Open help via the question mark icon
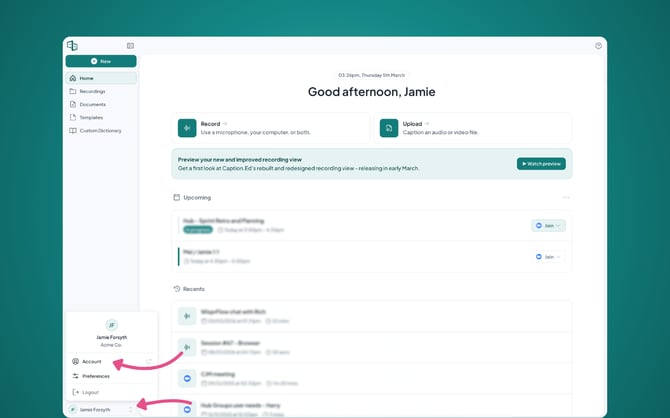670x418 pixels. (598, 46)
